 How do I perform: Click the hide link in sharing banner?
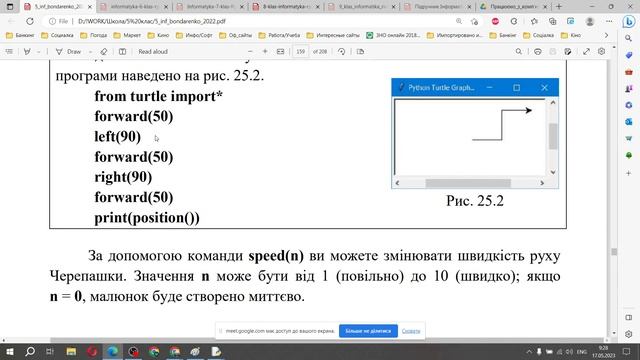coord(411,331)
